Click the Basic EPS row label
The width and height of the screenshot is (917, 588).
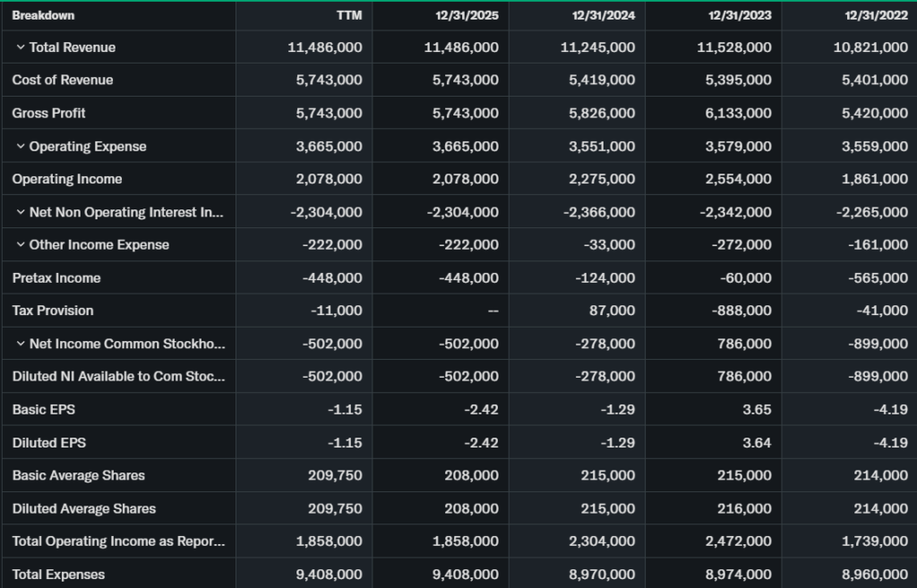click(43, 410)
